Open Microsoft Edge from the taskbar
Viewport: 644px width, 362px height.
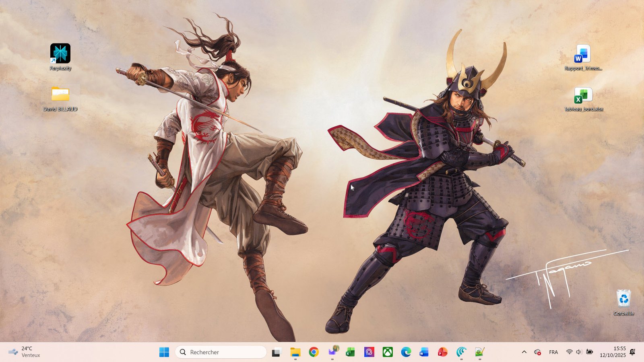406,352
